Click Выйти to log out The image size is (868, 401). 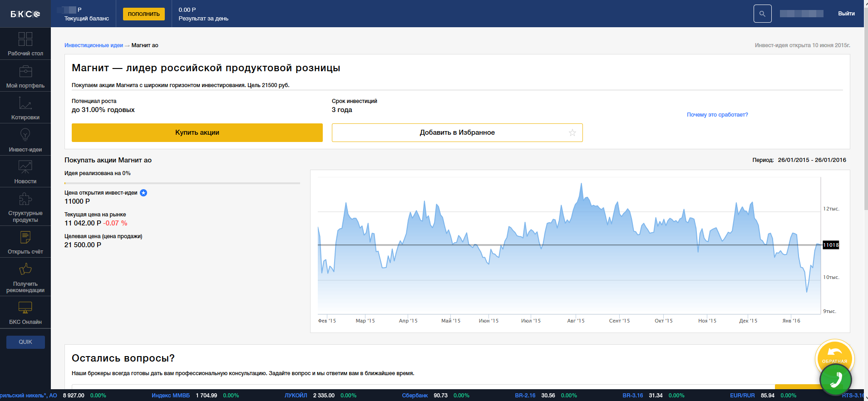pos(846,14)
